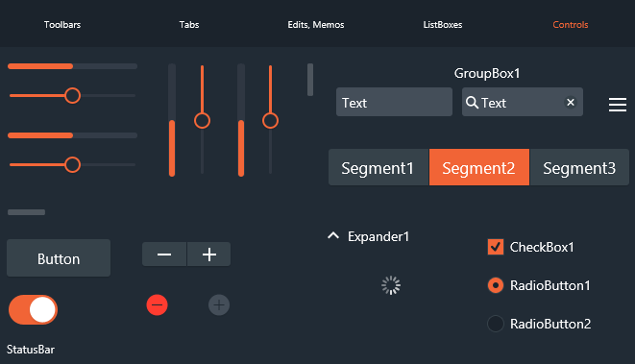This screenshot has width=635, height=364.
Task: Click the top horizontal progress bar
Action: [x=72, y=66]
